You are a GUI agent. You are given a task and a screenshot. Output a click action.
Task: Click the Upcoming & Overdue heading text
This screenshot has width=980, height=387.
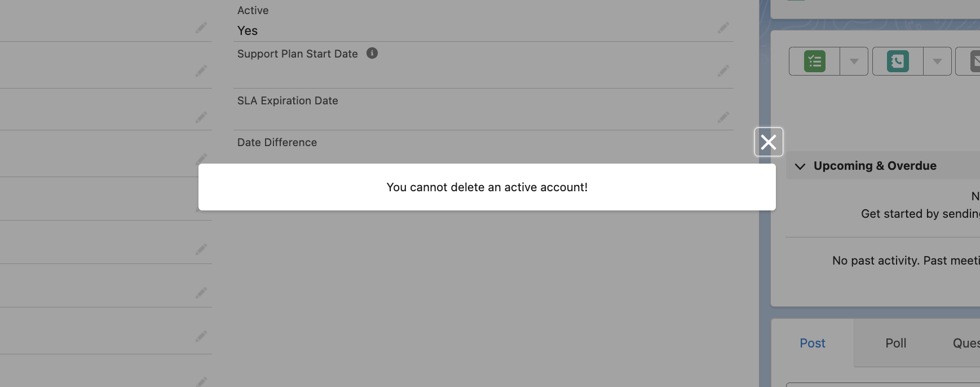click(875, 166)
